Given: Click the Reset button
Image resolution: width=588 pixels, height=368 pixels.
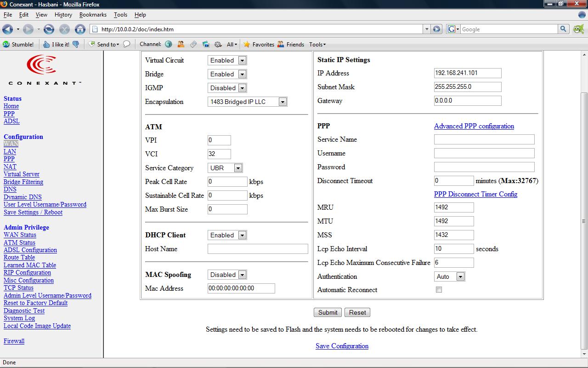Looking at the screenshot, I should point(357,312).
